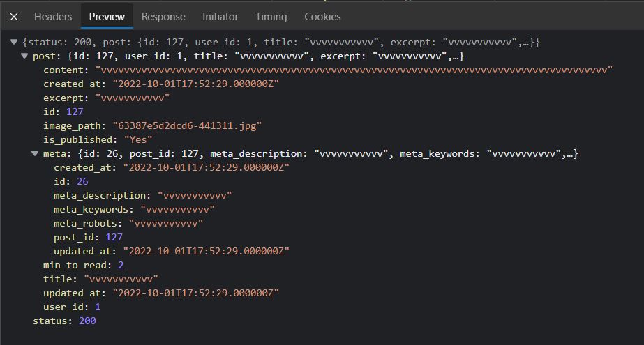Collapse the post object triangle
Viewport: 644px width, 345px height.
[x=25, y=56]
